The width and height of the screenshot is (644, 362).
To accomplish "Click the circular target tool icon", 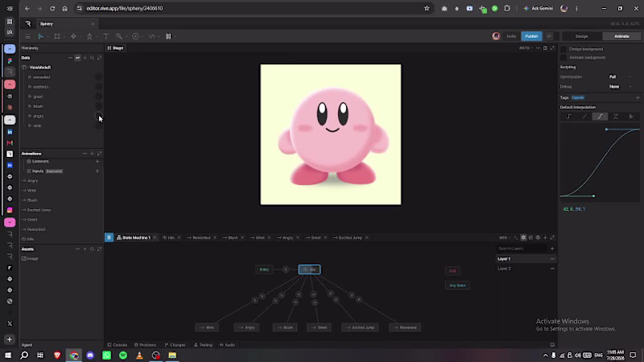I will tap(135, 36).
